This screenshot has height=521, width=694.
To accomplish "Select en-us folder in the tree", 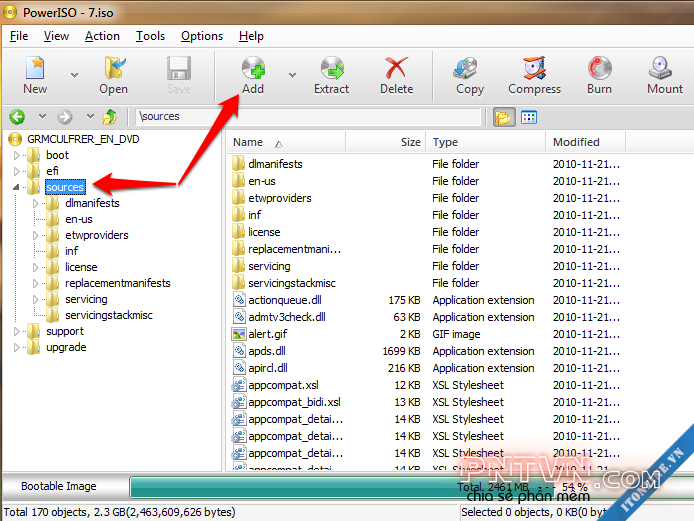I will 79,219.
